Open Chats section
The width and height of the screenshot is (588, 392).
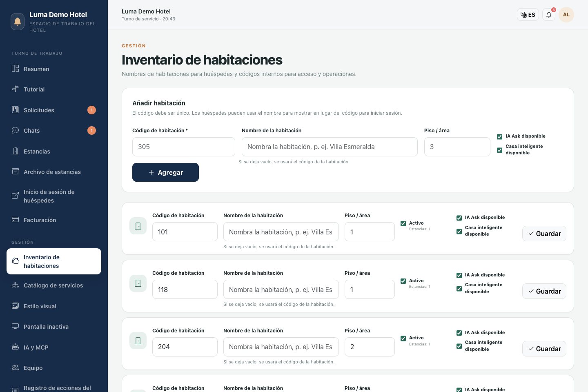pos(54,131)
